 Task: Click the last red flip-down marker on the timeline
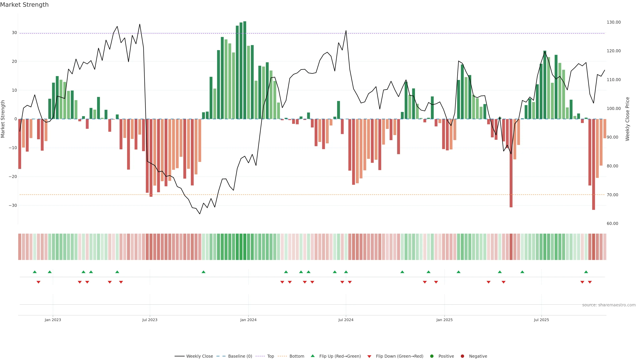[590, 282]
